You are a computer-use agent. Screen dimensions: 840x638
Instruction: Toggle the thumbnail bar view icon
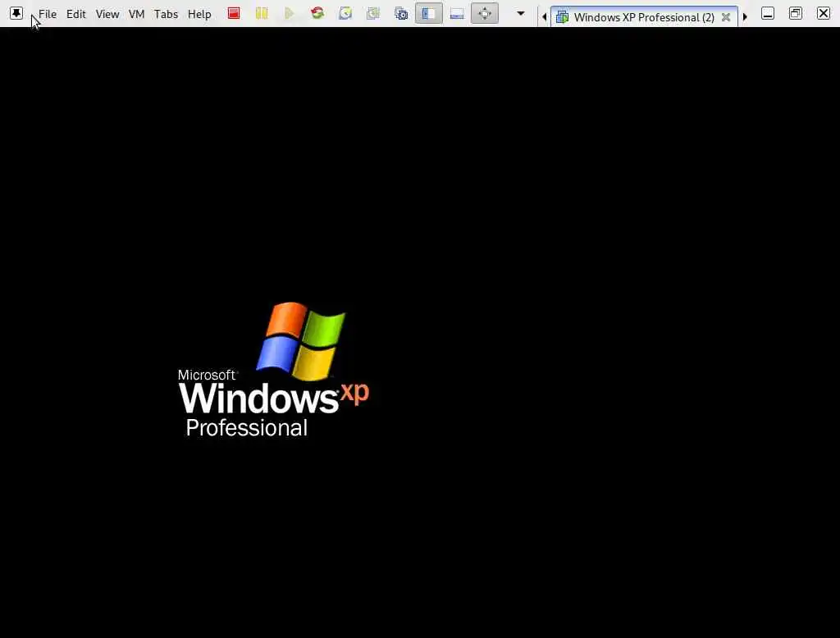tap(457, 13)
